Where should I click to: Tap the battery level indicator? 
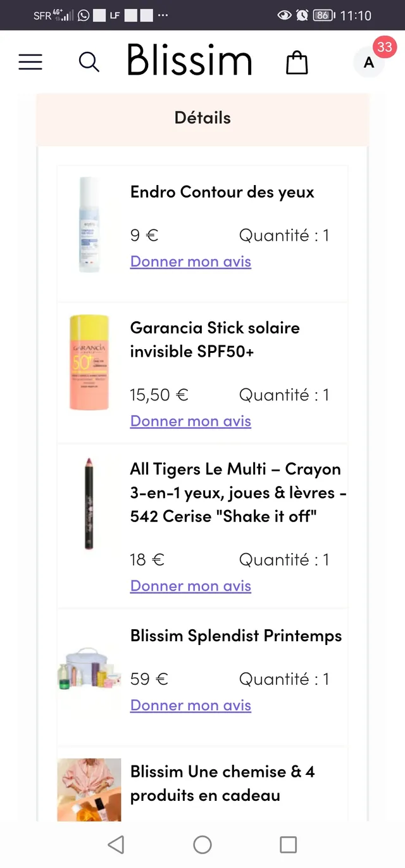coord(323,15)
